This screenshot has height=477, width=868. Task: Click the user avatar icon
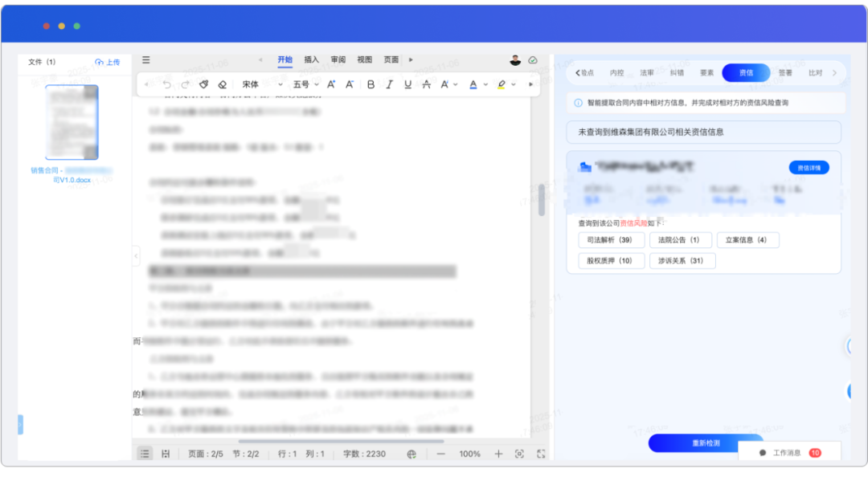[x=515, y=60]
